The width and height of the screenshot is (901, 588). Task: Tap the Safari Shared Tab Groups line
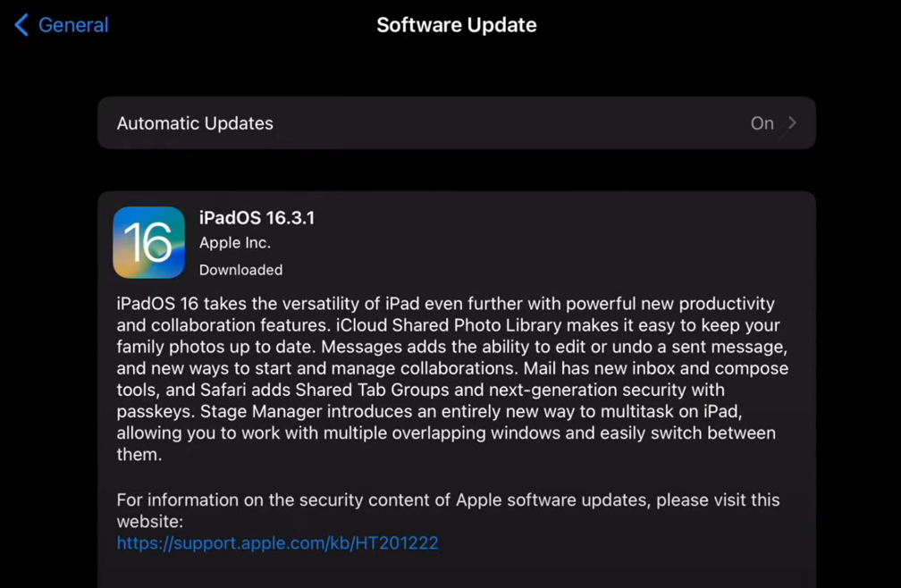(421, 390)
